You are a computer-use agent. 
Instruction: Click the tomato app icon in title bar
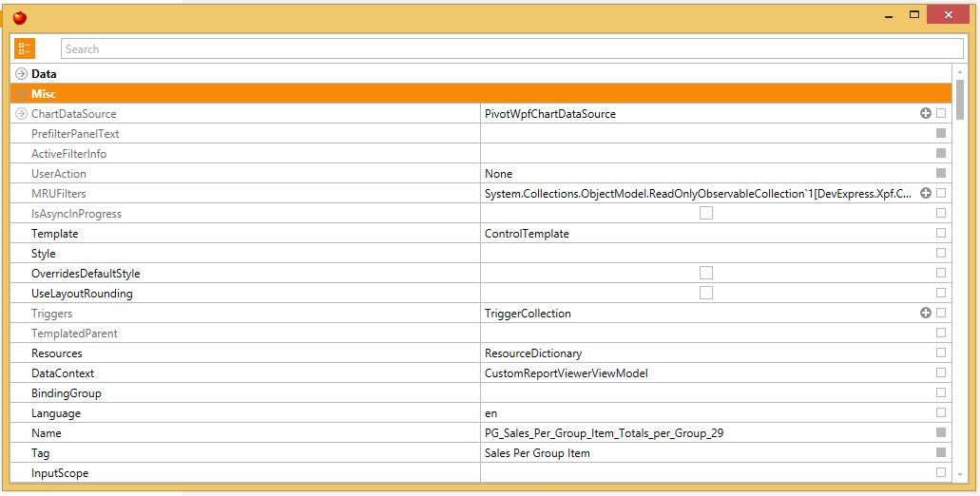[x=19, y=17]
